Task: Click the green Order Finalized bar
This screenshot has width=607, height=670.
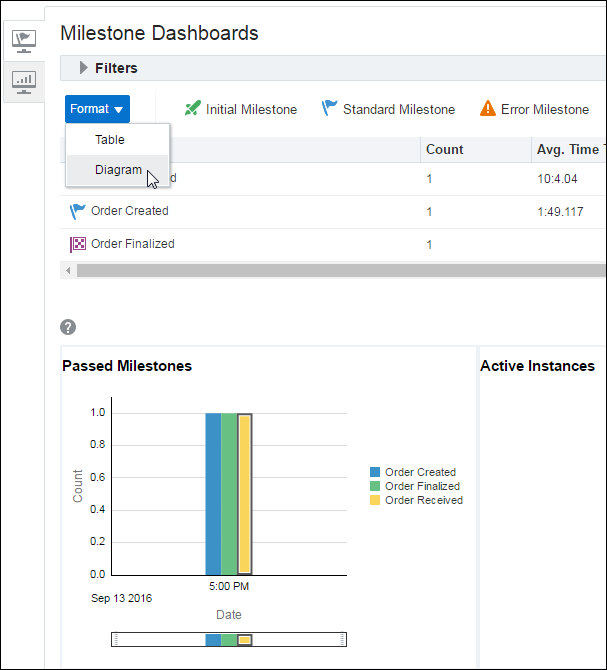Action: pyautogui.click(x=229, y=494)
